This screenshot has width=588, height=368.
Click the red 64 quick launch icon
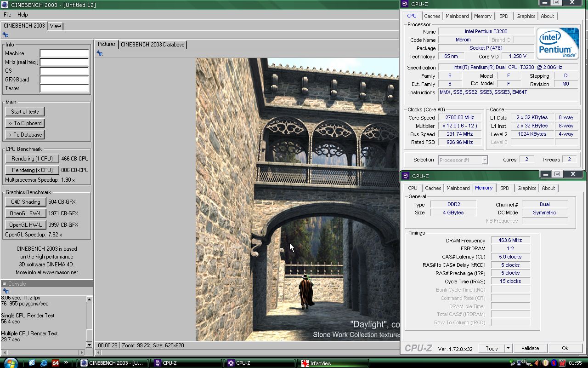coord(56,363)
